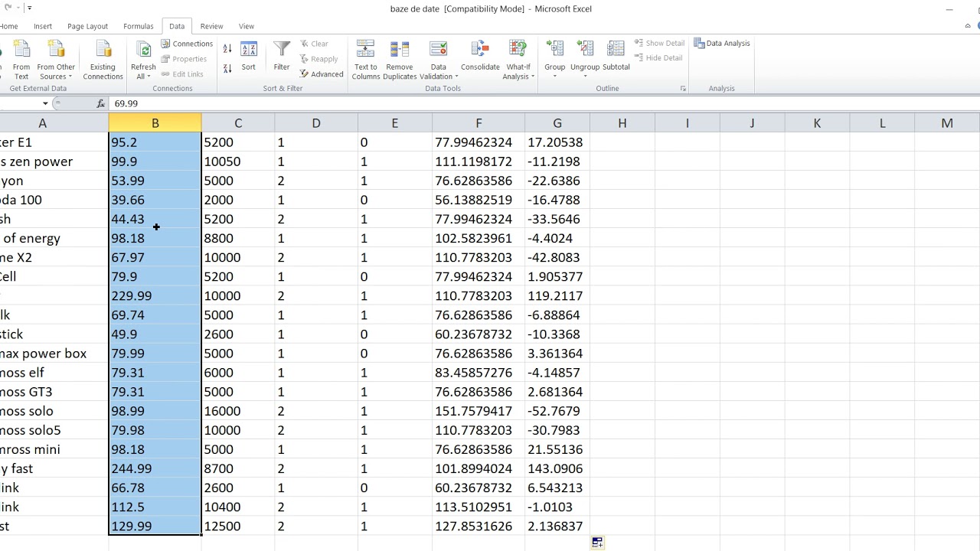Click the Refresh All icon
980x551 pixels.
coord(143,50)
